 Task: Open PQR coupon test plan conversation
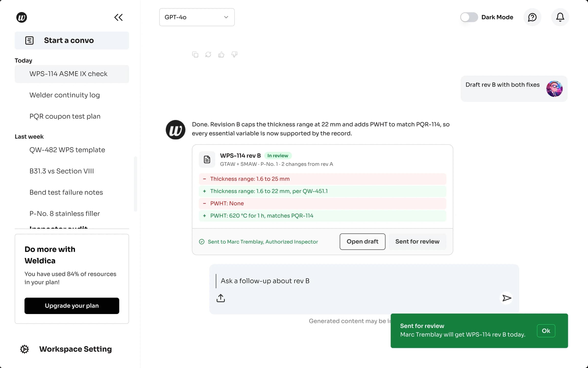pos(72,116)
